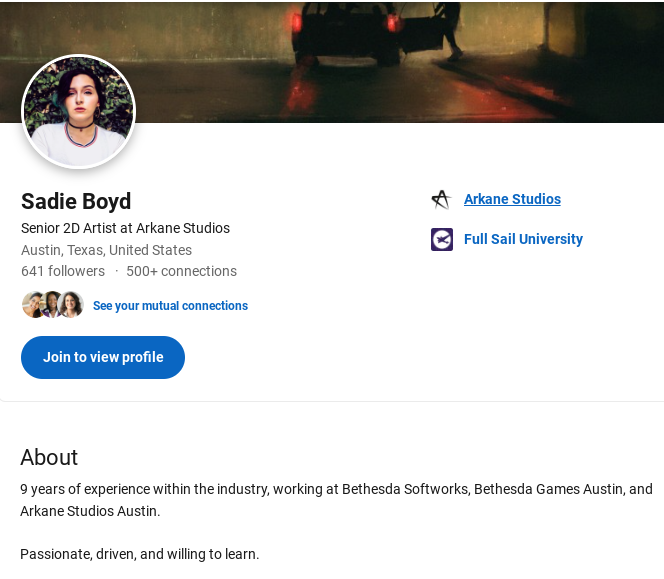
Task: Click the 641 followers count
Action: (63, 271)
